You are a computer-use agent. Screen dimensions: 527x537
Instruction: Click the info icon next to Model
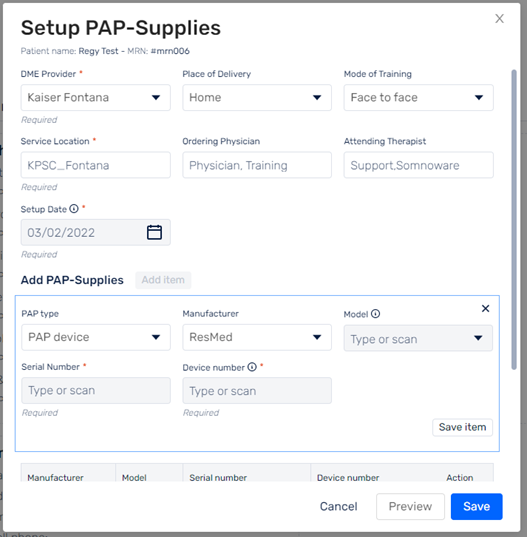(x=375, y=314)
